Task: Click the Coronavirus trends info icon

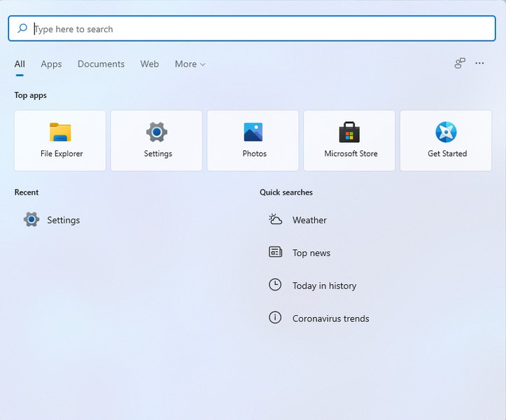Action: [x=275, y=318]
